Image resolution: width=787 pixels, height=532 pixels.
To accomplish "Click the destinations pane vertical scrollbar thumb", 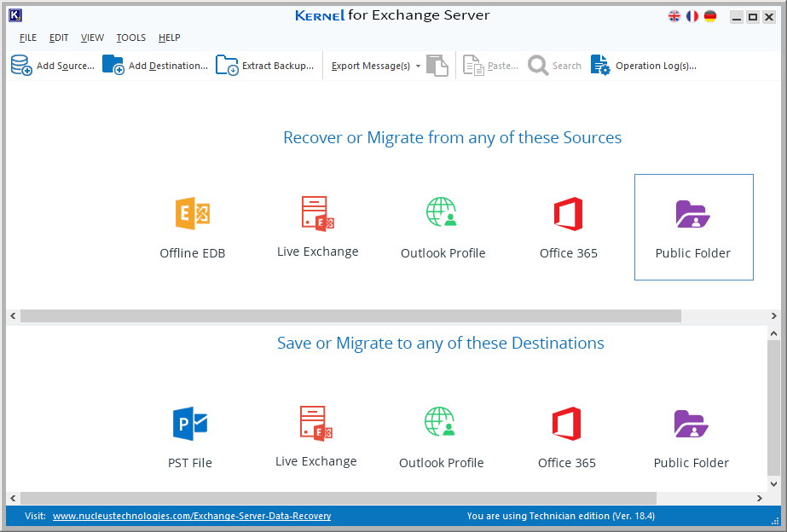I will [773, 408].
